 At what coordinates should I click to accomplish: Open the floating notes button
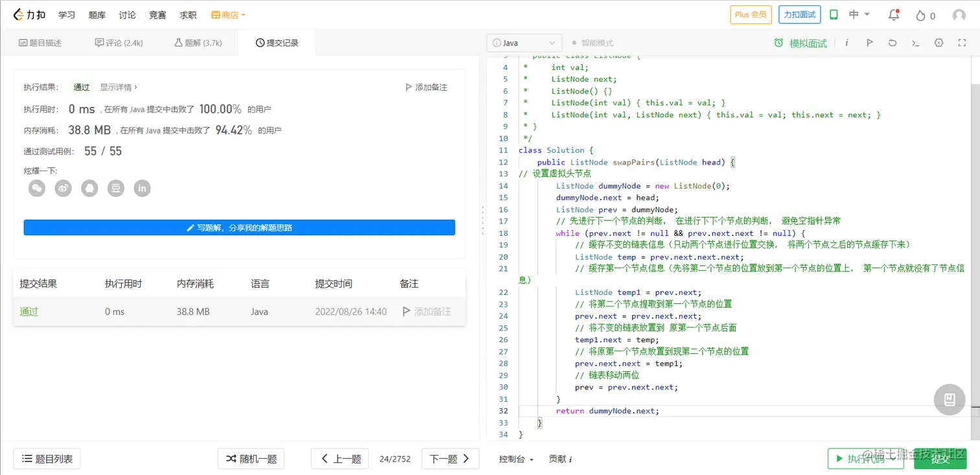(950, 399)
